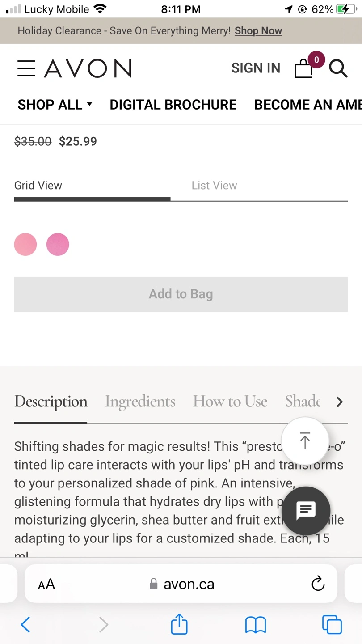
Task: Open the live chat bubble icon
Action: click(x=306, y=510)
